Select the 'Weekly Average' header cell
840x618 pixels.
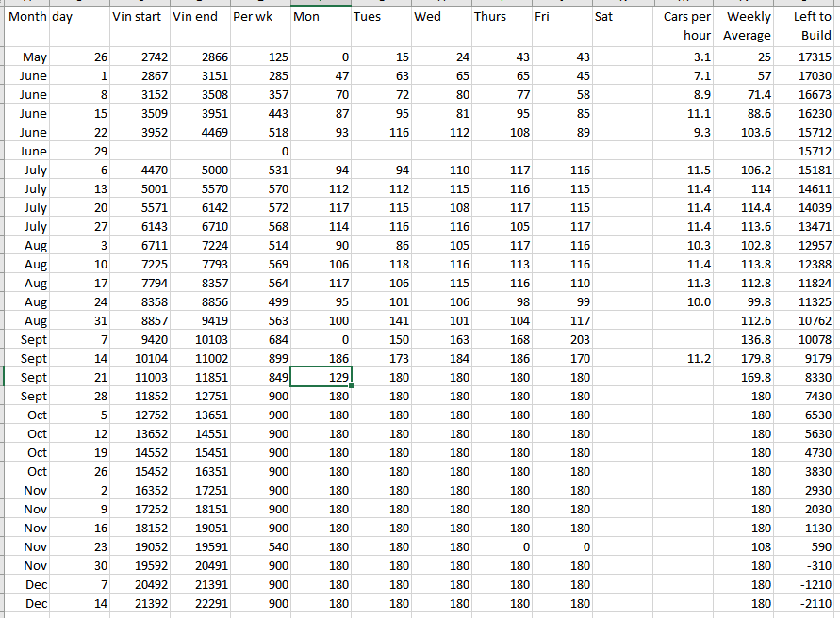coord(744,26)
